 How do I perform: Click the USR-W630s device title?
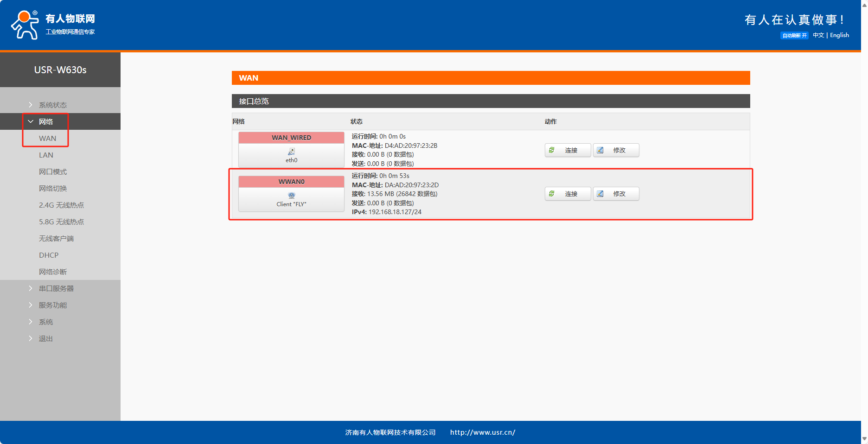(x=60, y=70)
